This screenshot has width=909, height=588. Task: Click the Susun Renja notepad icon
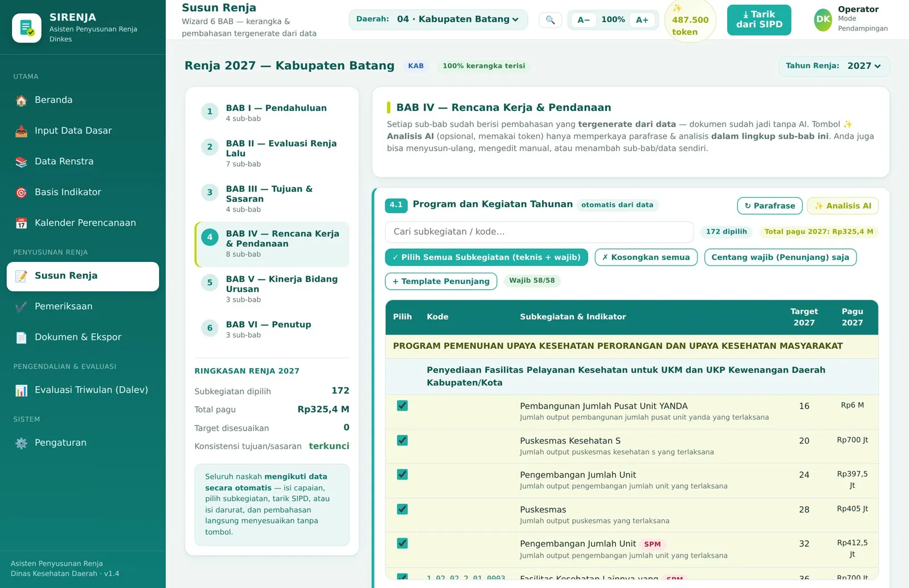pyautogui.click(x=21, y=276)
